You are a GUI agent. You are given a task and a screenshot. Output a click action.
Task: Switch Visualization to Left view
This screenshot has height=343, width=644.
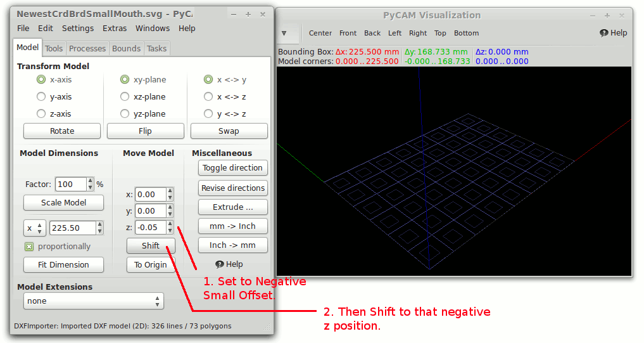tap(395, 34)
